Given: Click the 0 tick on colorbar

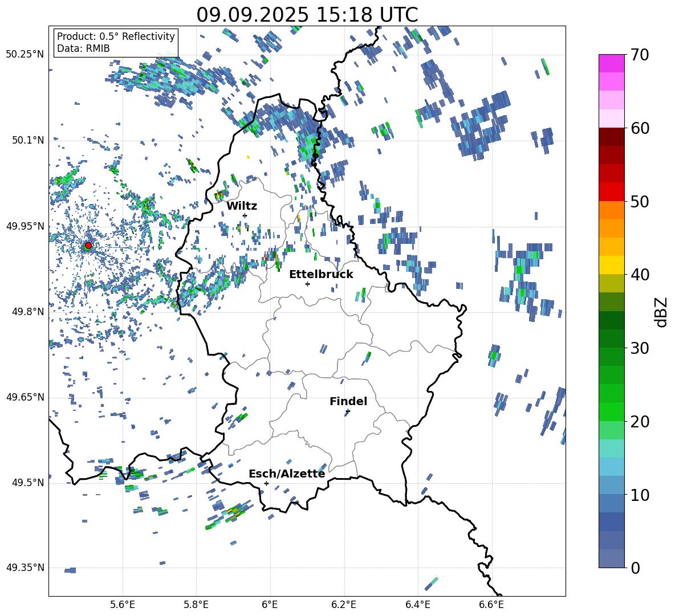Looking at the screenshot, I should pyautogui.click(x=636, y=568).
